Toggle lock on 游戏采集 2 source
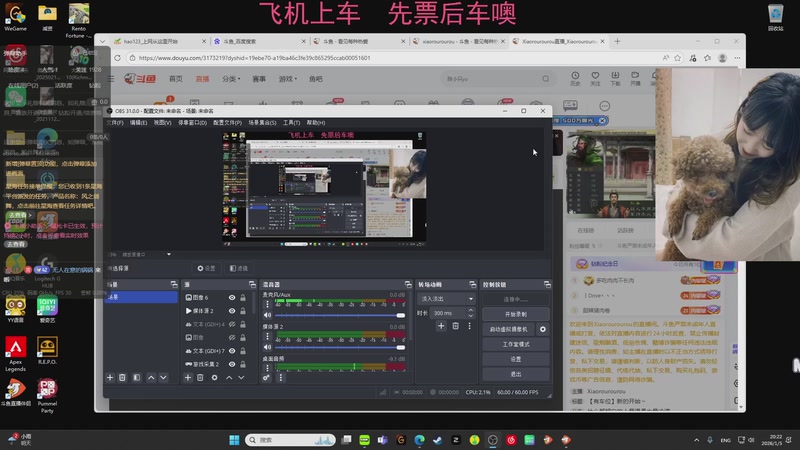The width and height of the screenshot is (800, 450). click(x=243, y=364)
